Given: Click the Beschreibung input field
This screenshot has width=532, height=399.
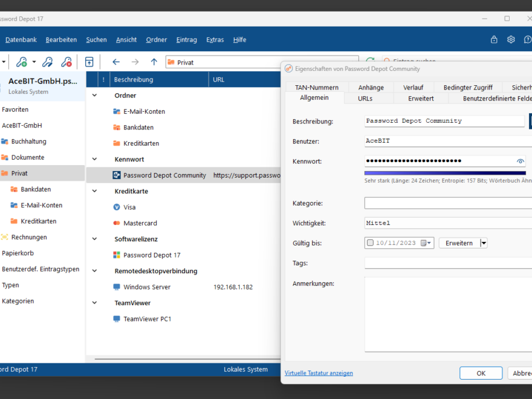Looking at the screenshot, I should click(444, 121).
